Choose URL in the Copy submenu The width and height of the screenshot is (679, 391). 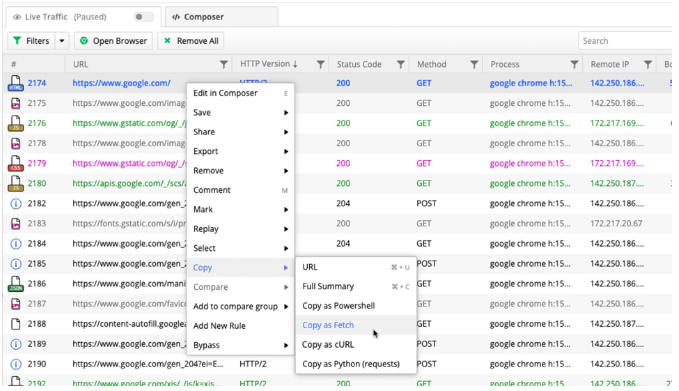(x=356, y=267)
